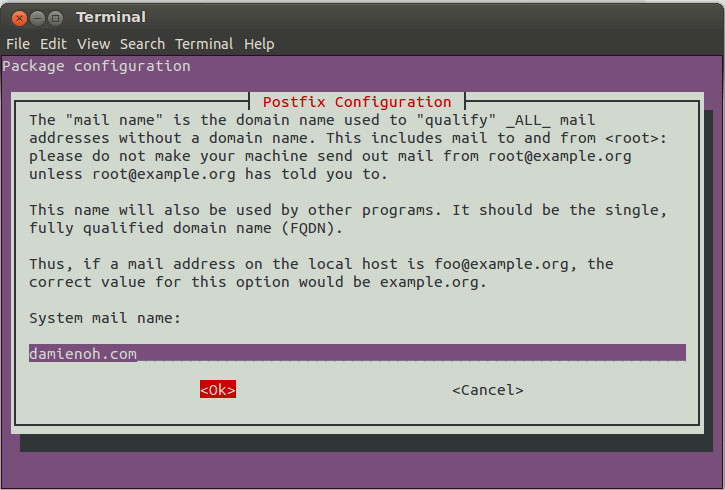Confirm with the <Ok> button
Viewport: 725px width, 490px height.
tap(218, 390)
